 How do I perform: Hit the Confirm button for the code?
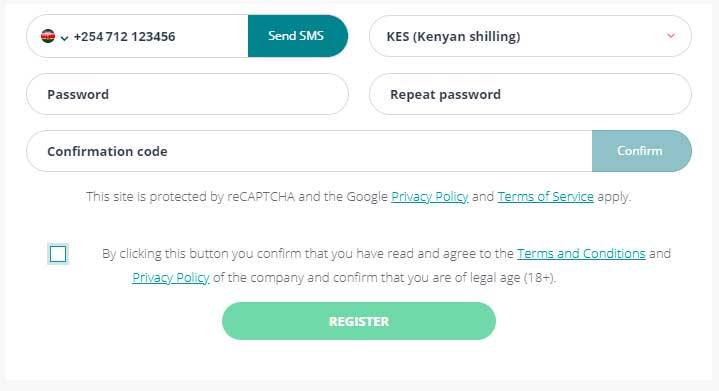point(642,151)
